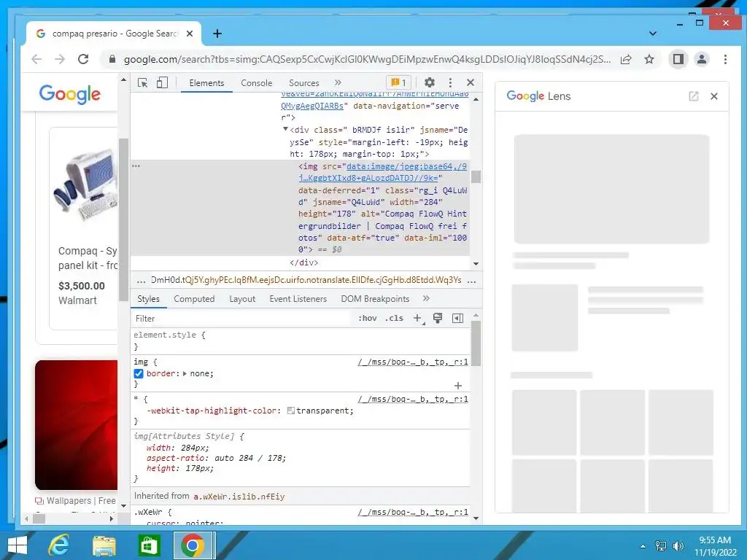747x560 pixels.
Task: Click the volume speaker tray icon
Action: [x=678, y=545]
